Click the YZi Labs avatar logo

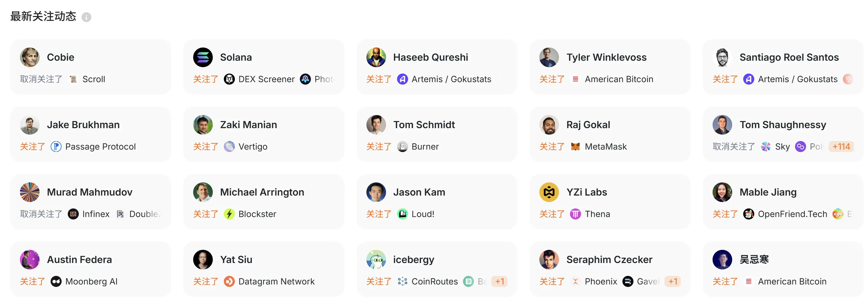(549, 192)
